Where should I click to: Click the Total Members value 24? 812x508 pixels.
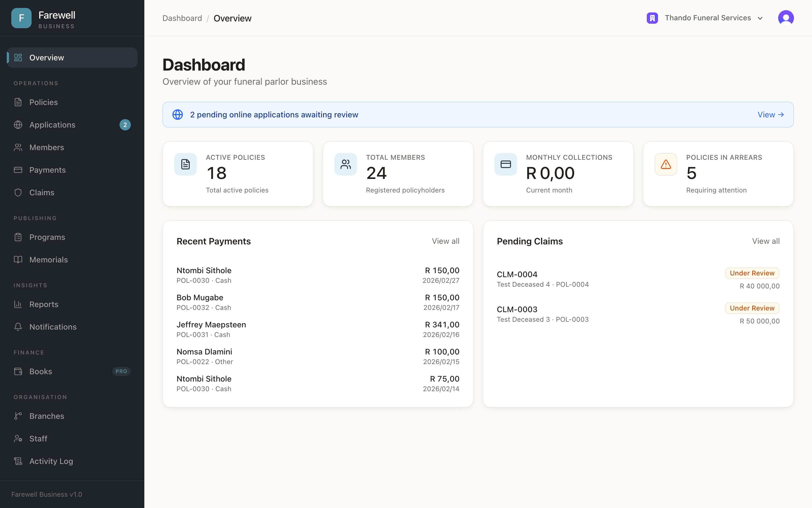pos(376,173)
